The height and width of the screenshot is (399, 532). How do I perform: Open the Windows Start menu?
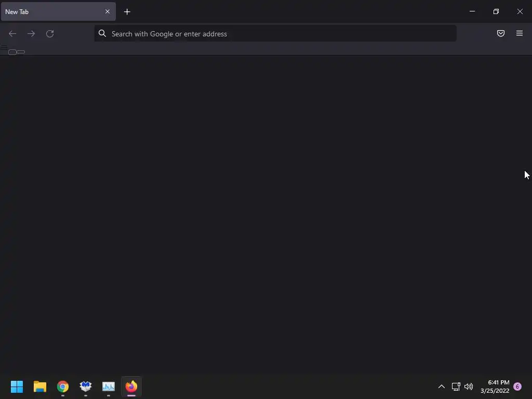(x=17, y=387)
